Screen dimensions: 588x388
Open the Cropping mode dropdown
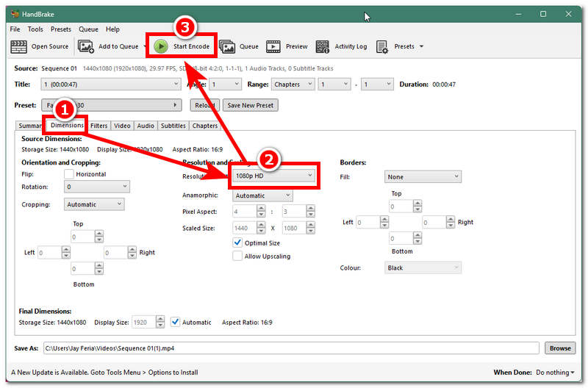coord(94,205)
